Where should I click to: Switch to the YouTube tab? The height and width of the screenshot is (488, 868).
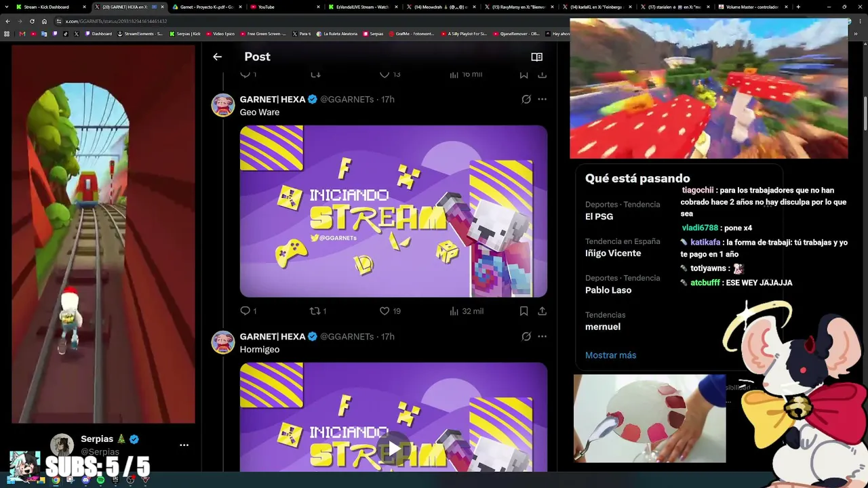285,7
